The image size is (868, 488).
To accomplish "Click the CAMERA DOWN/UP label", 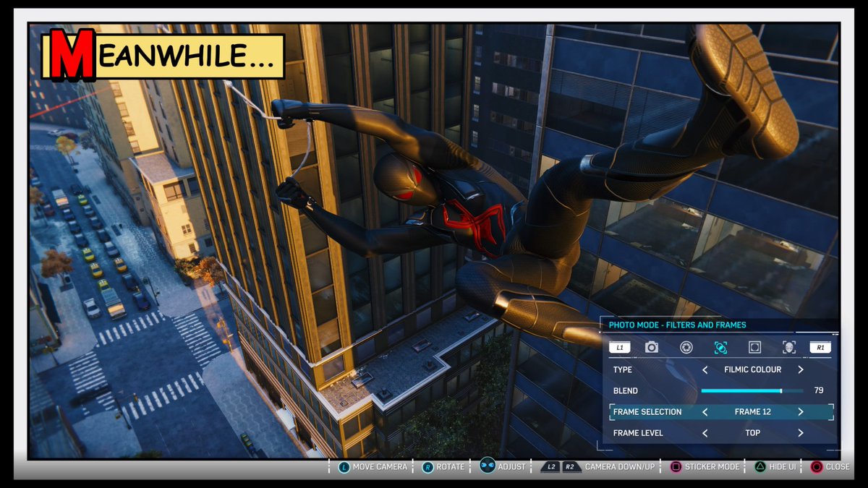I will (x=620, y=467).
